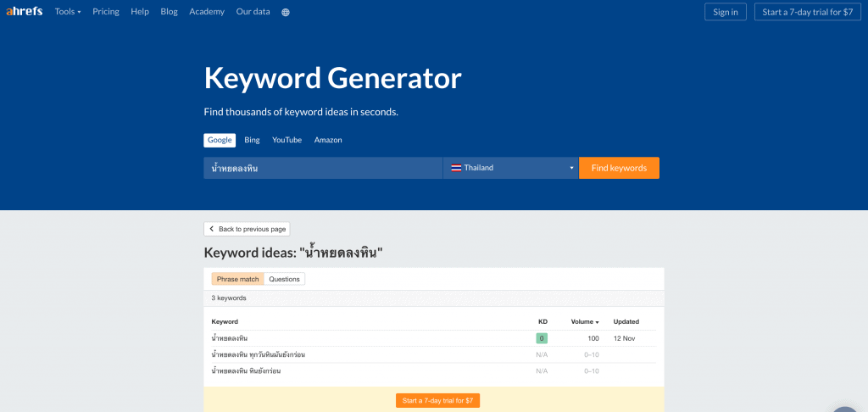Screen dimensions: 868x412
Task: Click the KD column header
Action: [x=542, y=322]
